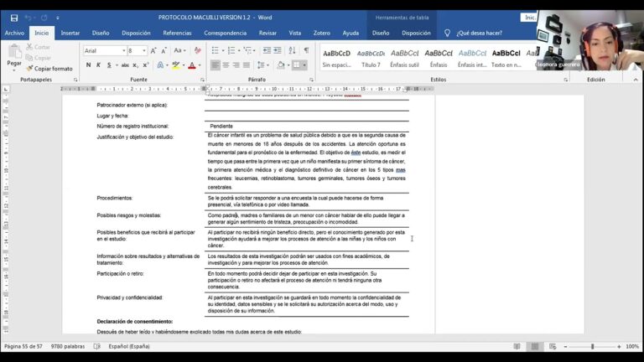Align text right
644x362 pixels.
pyautogui.click(x=236, y=65)
